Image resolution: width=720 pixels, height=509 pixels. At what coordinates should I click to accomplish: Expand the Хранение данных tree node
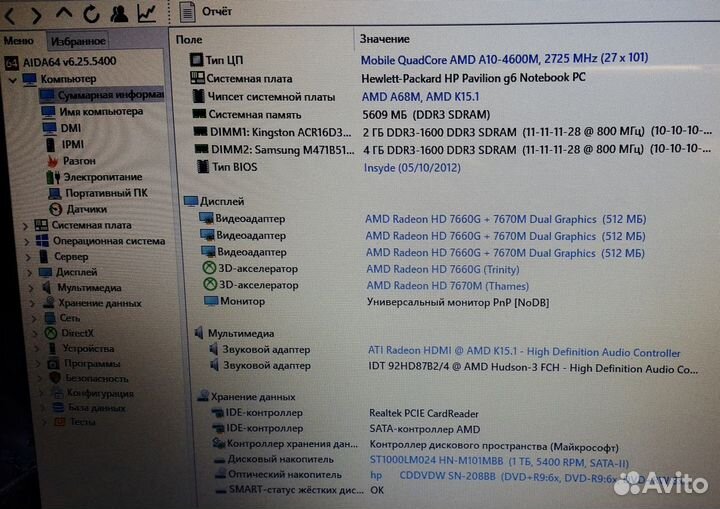32,304
